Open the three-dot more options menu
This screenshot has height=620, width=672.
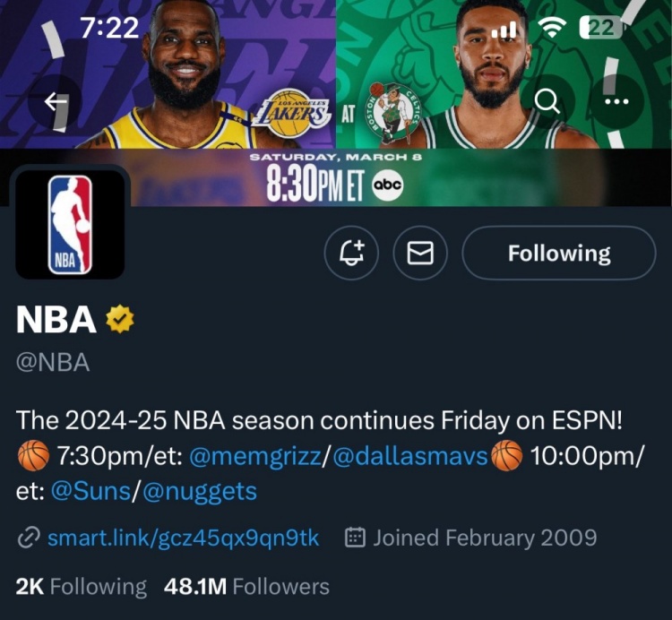(x=616, y=101)
